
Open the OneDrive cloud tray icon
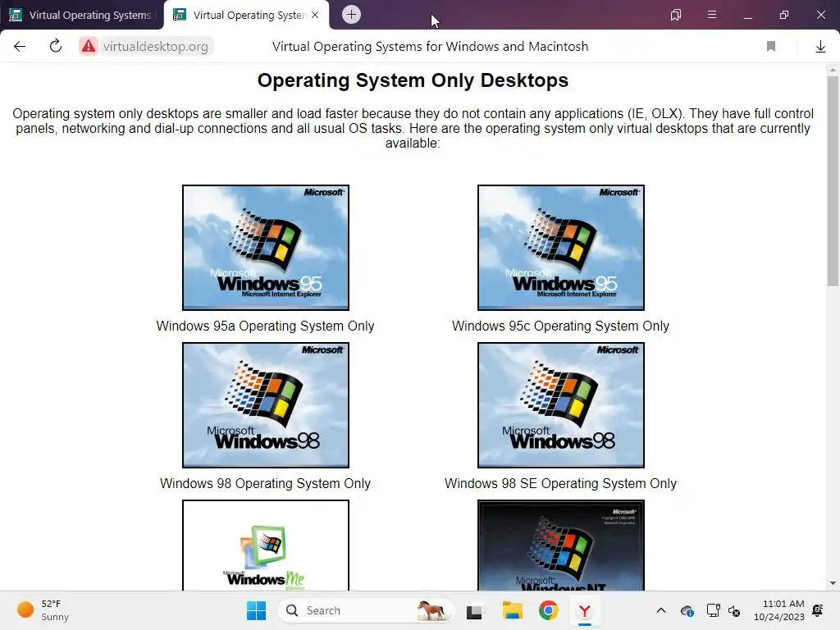click(x=687, y=610)
